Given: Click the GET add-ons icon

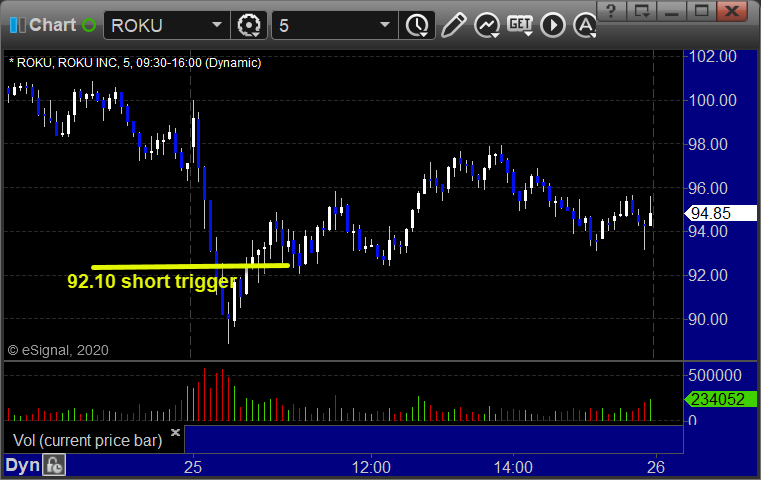Looking at the screenshot, I should 520,25.
